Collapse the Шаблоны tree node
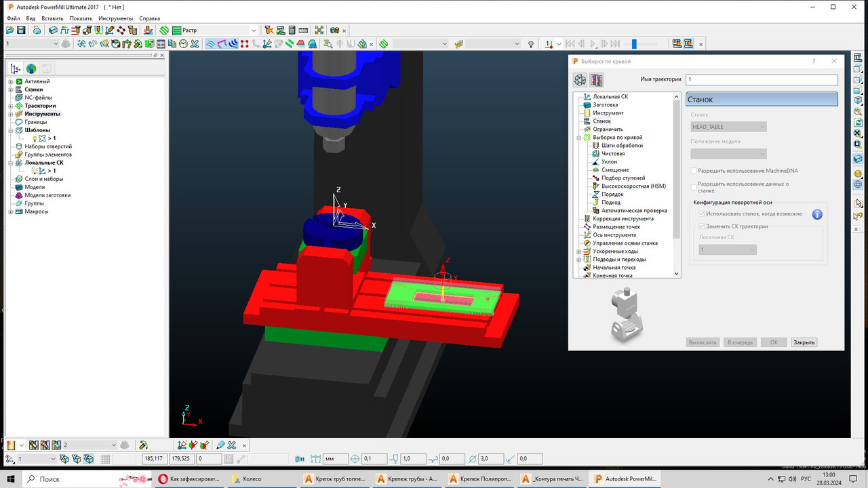This screenshot has height=488, width=868. tap(11, 130)
